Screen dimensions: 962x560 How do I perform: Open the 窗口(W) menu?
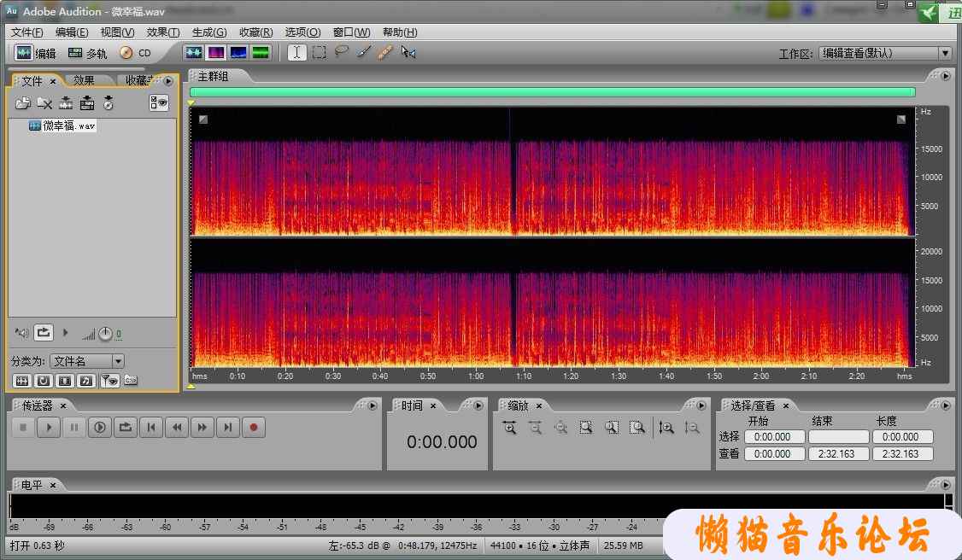click(x=351, y=32)
